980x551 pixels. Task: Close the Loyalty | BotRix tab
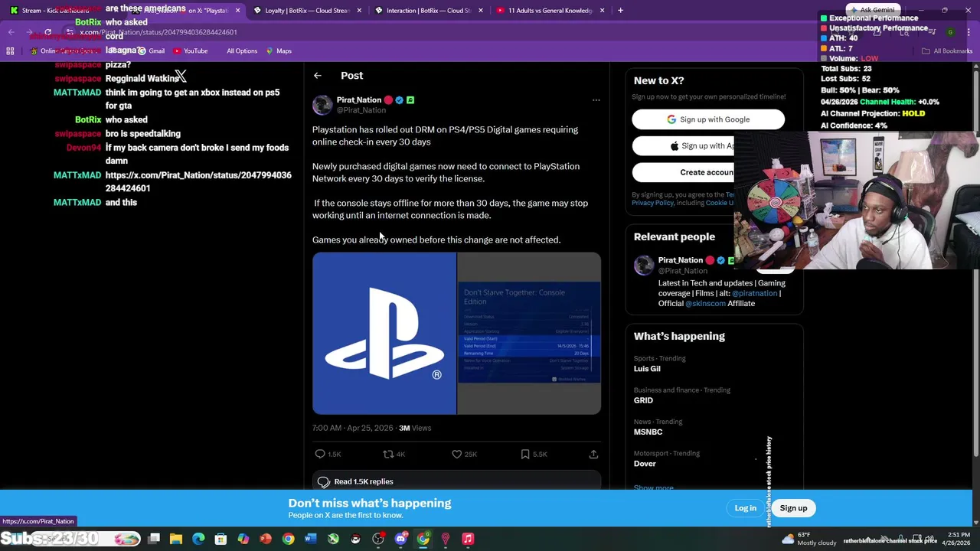point(359,11)
